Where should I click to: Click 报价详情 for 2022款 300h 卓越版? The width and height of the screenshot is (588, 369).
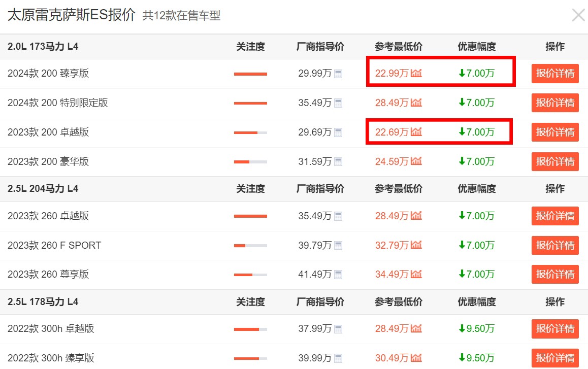point(555,329)
